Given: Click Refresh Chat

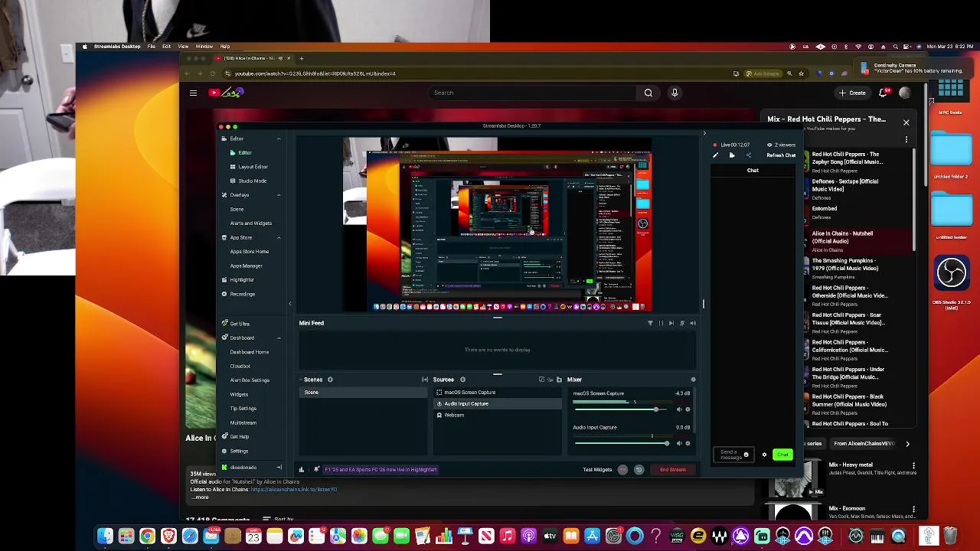Looking at the screenshot, I should pos(781,155).
